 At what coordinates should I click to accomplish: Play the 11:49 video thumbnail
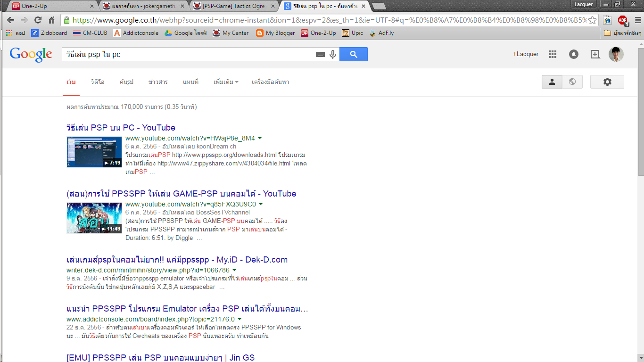point(94,218)
